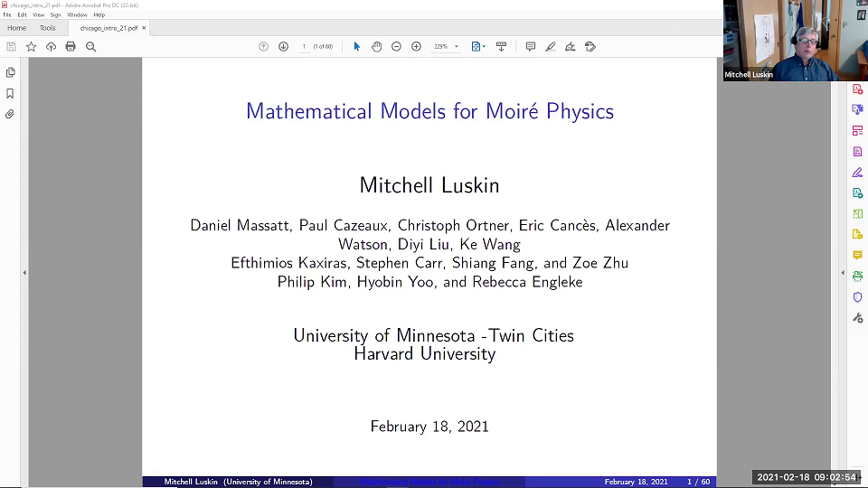Open the purple document tool in the right pane
Image resolution: width=868 pixels, height=488 pixels.
857,152
